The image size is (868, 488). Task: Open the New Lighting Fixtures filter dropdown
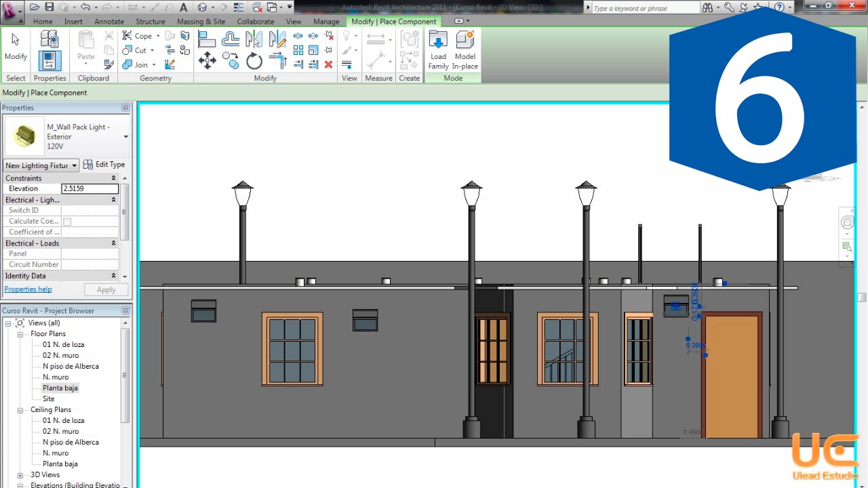click(x=41, y=165)
